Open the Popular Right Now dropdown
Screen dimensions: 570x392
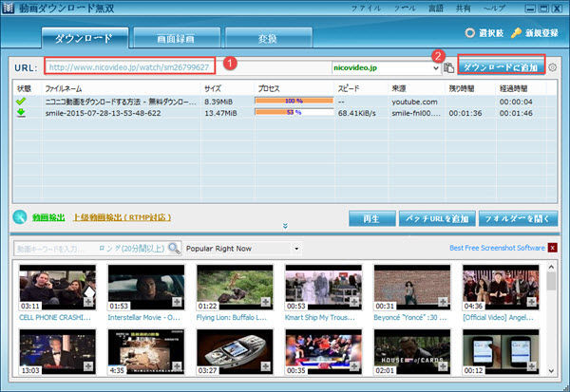[296, 249]
